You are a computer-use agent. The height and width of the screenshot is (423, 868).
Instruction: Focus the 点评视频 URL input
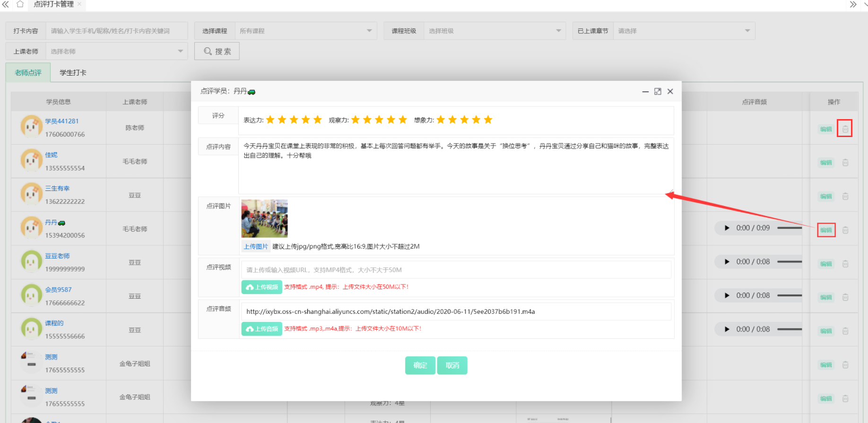click(456, 270)
